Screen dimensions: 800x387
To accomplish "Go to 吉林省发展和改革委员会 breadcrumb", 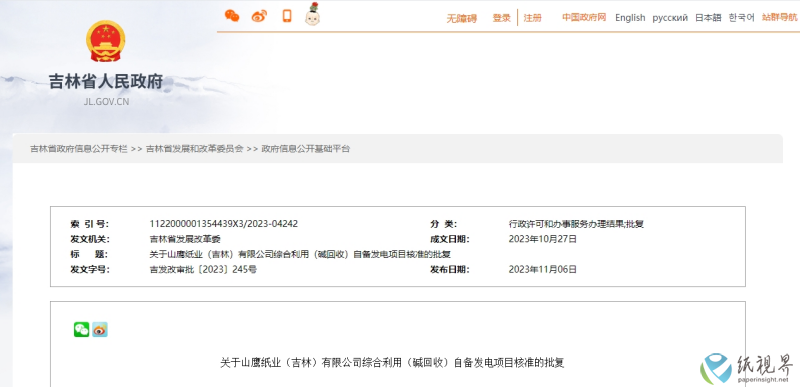I will coord(194,149).
